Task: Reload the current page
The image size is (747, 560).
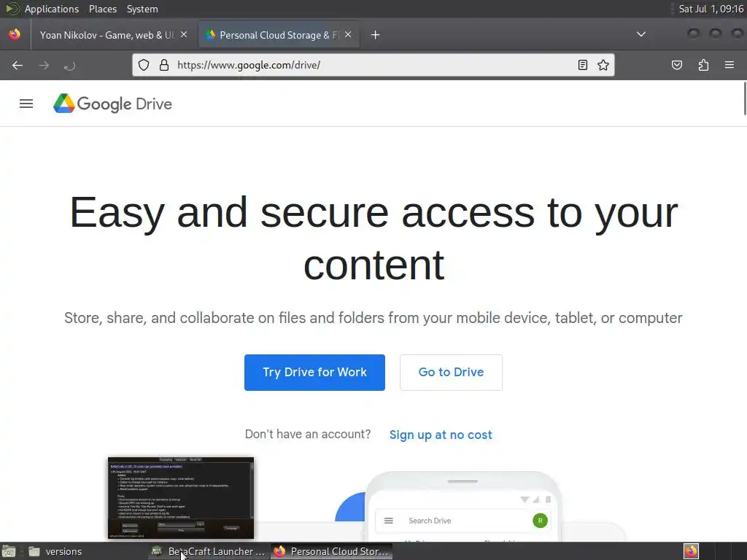Action: pos(69,65)
